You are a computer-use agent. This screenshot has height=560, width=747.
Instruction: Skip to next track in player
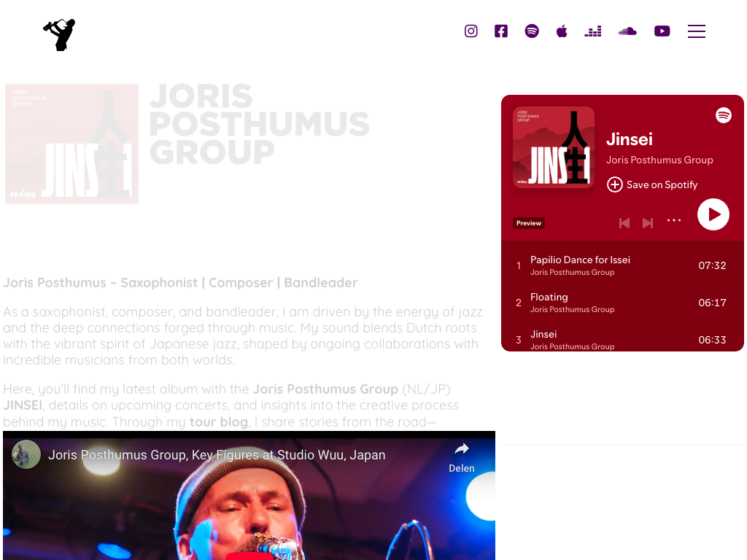coord(648,223)
